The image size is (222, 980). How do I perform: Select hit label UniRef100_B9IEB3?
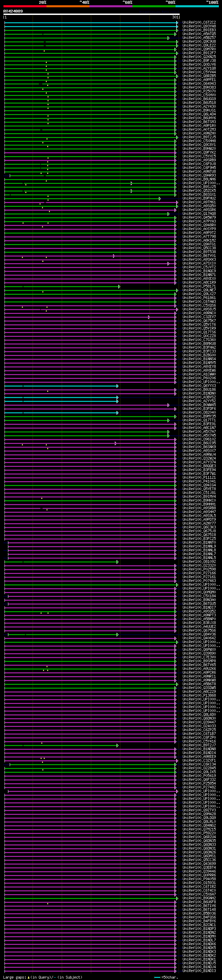(199, 30)
